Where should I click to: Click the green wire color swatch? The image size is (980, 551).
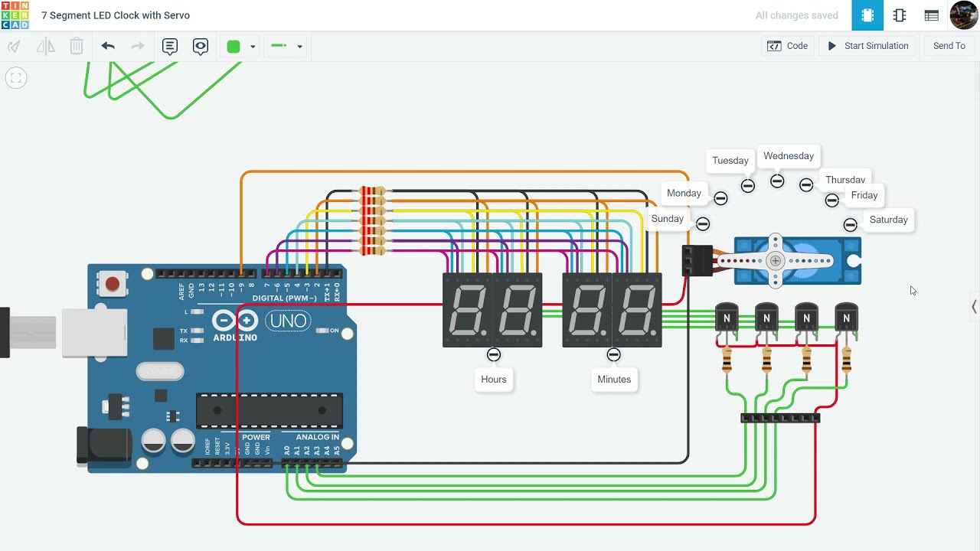point(234,47)
